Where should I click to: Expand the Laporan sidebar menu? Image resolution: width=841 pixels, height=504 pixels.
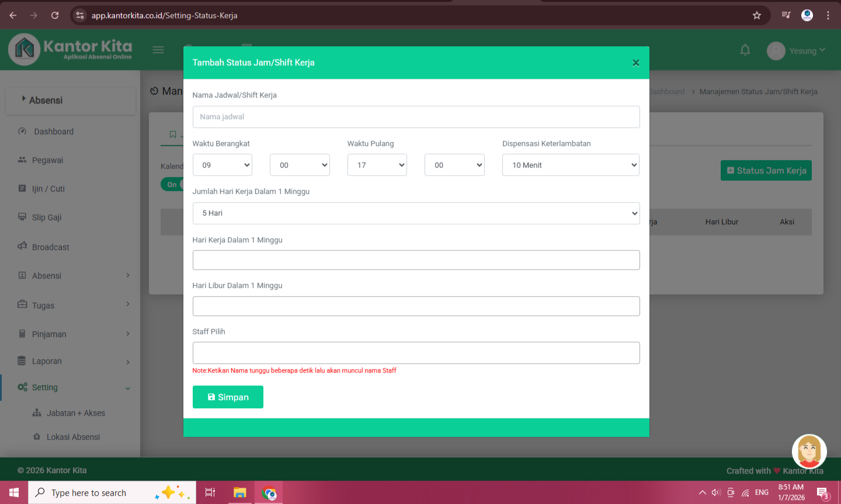(73, 362)
